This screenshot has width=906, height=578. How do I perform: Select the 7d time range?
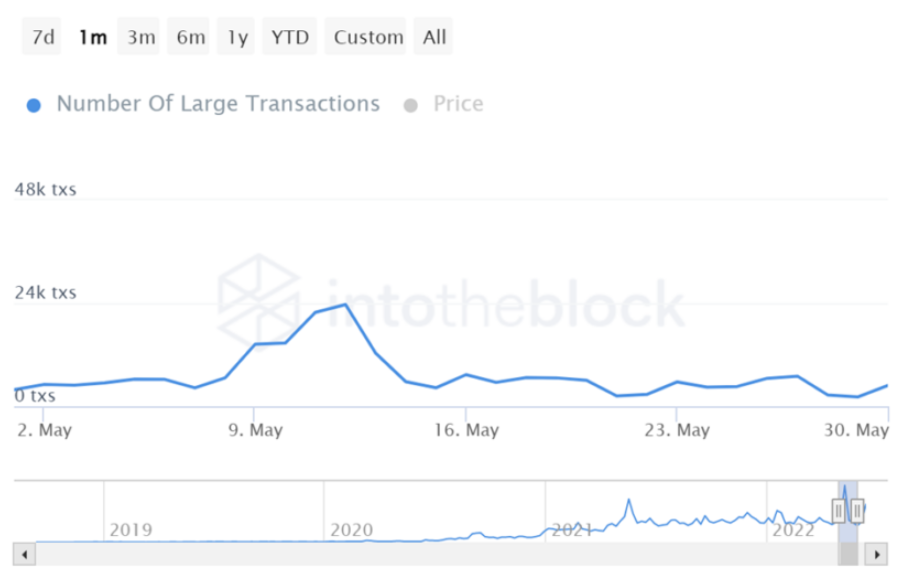tap(43, 37)
